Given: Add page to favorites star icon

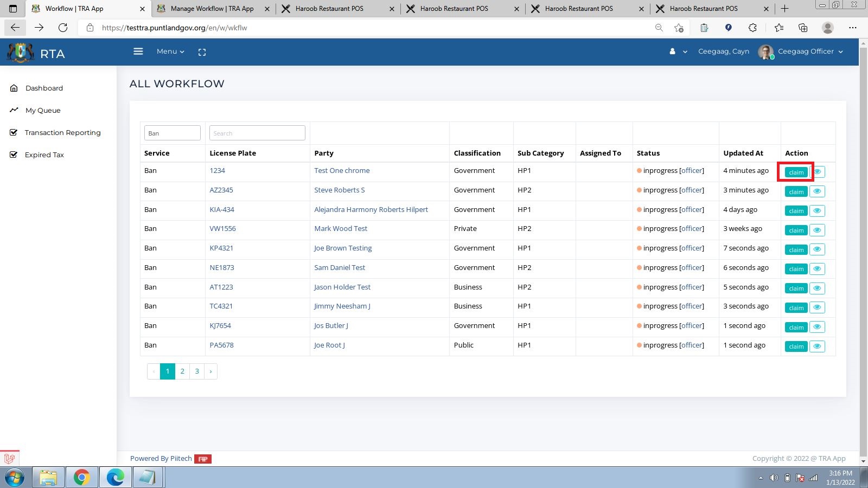Looking at the screenshot, I should (x=679, y=28).
